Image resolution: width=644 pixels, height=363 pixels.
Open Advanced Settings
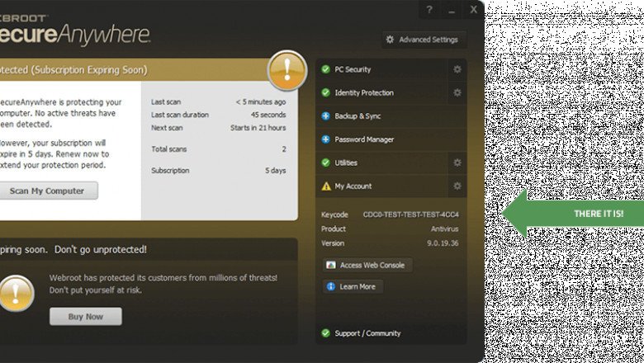pyautogui.click(x=424, y=40)
